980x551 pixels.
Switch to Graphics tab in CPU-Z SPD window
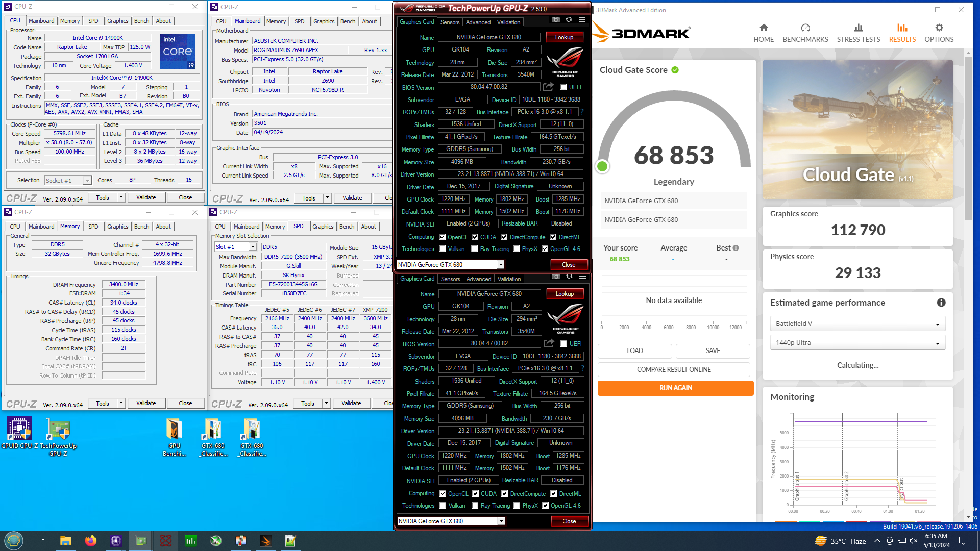point(323,227)
